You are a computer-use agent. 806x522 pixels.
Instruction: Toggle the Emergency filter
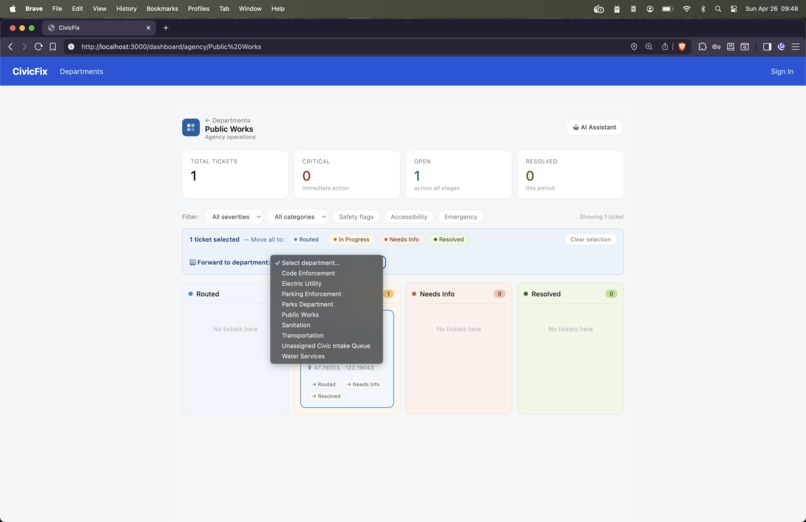click(461, 217)
